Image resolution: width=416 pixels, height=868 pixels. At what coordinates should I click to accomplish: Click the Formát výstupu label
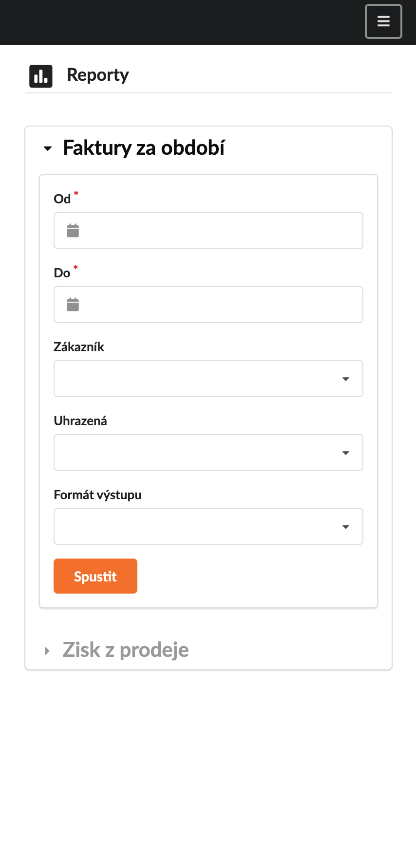(98, 495)
